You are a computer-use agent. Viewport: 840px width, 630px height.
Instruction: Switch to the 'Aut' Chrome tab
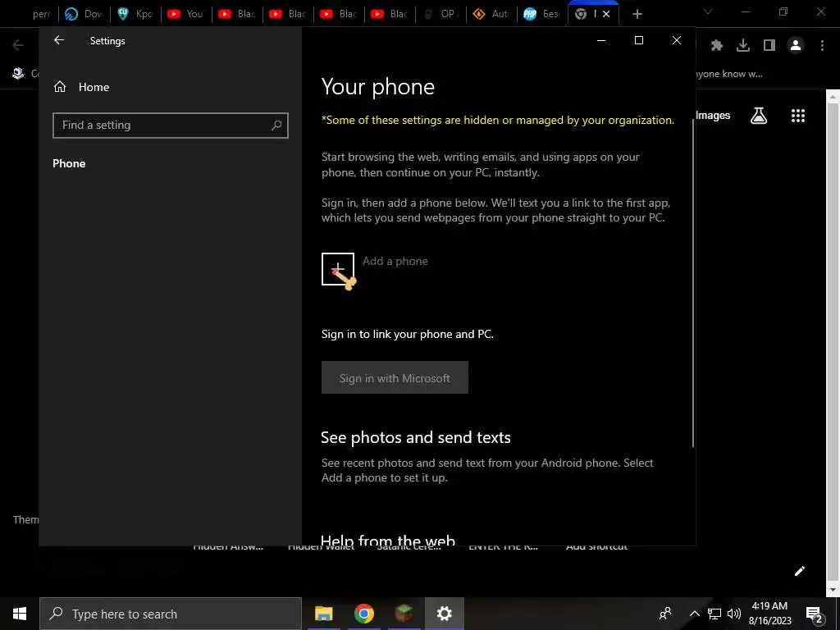(492, 14)
